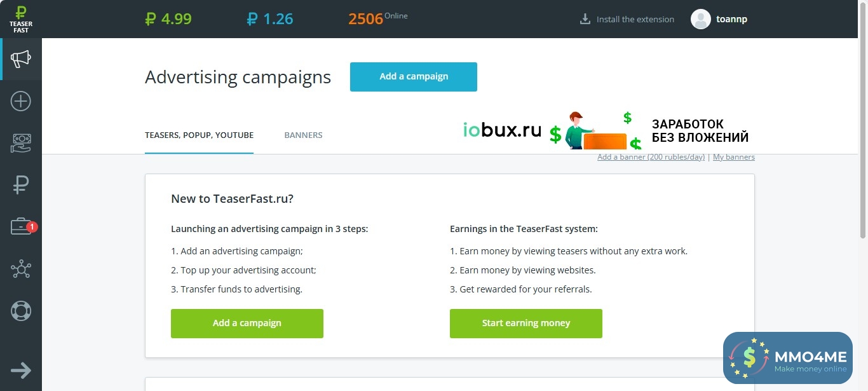The image size is (868, 391).
Task: Click the download icon beside Install the extension
Action: point(585,19)
